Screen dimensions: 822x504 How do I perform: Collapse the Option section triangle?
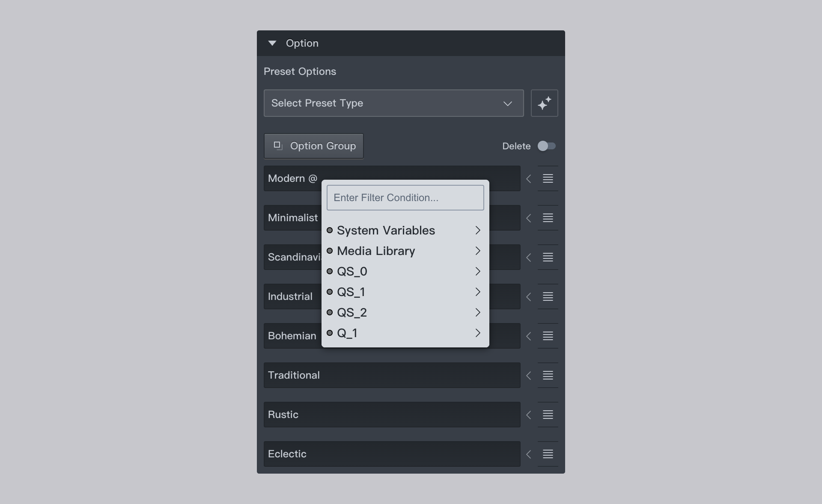pyautogui.click(x=272, y=43)
